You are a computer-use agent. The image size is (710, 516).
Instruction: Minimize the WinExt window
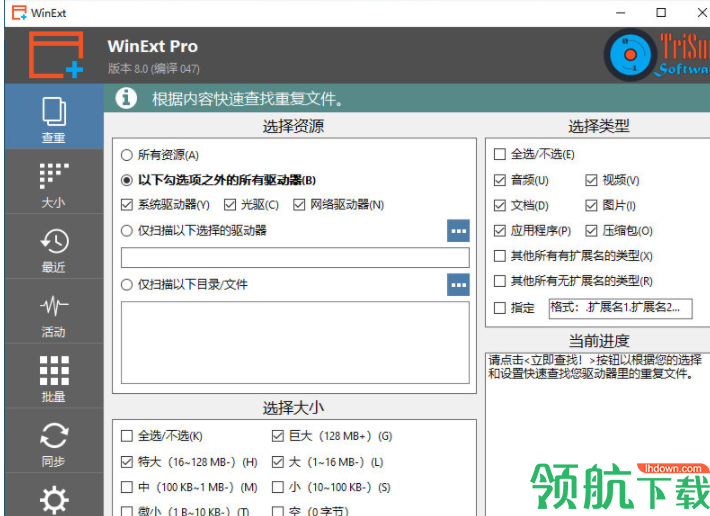click(x=620, y=13)
